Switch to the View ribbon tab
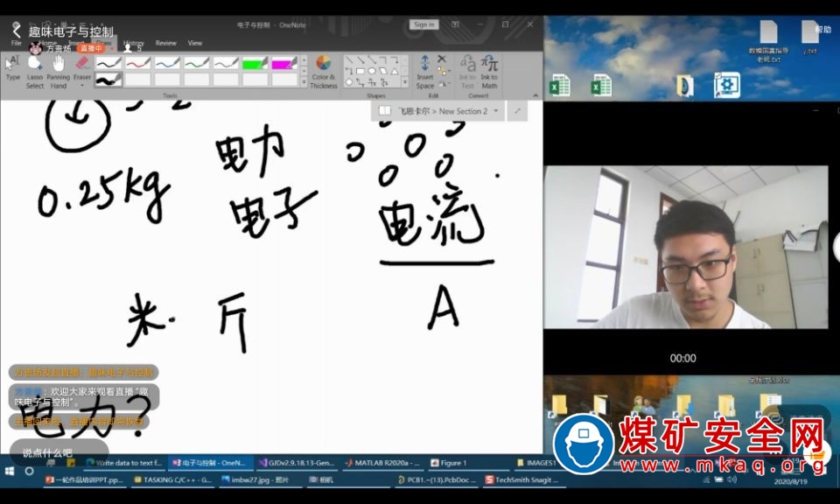Image resolution: width=840 pixels, height=504 pixels. point(195,43)
